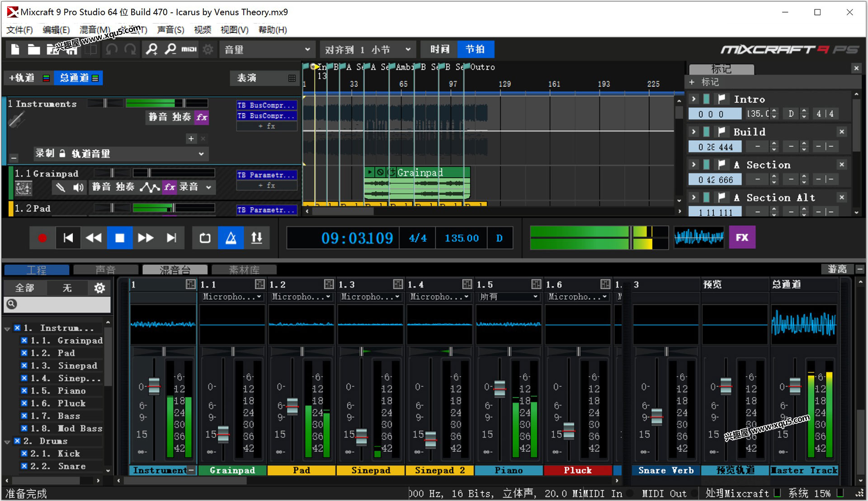The width and height of the screenshot is (868, 501).
Task: Click the punch in/out arrows icon
Action: pyautogui.click(x=257, y=238)
